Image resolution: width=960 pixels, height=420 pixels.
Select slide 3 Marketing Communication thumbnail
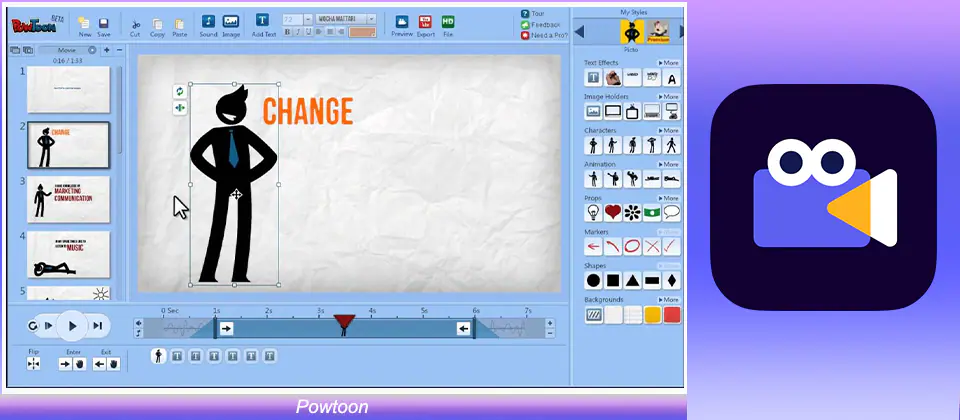[69, 199]
